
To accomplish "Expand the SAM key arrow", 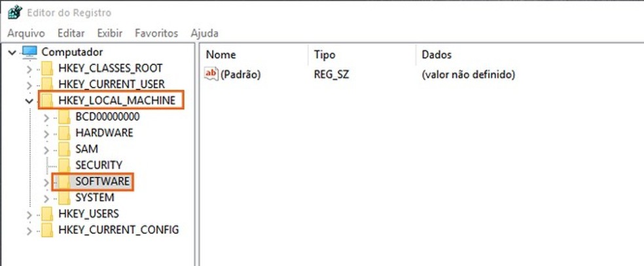I will click(46, 149).
